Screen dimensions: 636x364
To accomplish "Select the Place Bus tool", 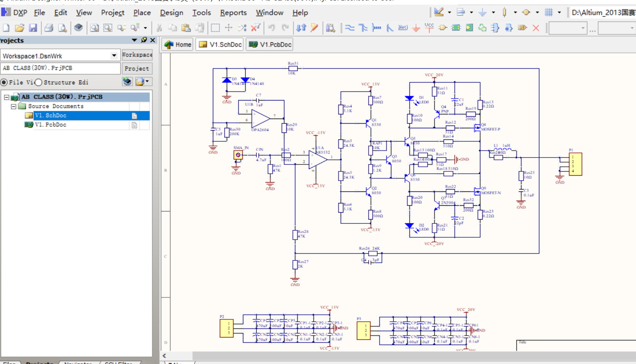I will pos(363,28).
